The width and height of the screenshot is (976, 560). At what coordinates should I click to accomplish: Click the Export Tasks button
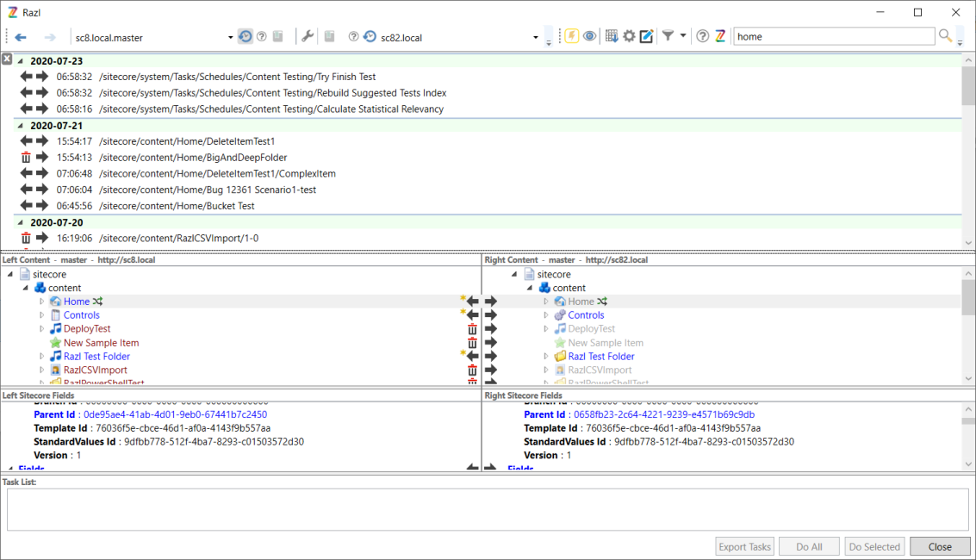point(744,546)
